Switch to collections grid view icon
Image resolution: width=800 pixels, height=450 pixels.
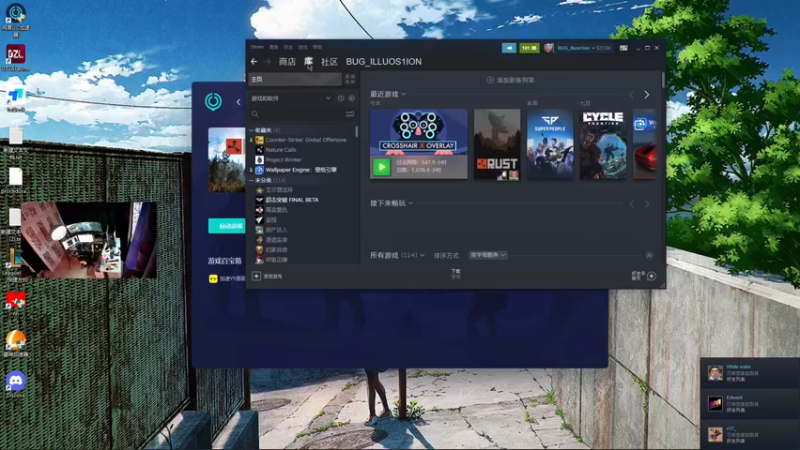coord(350,79)
